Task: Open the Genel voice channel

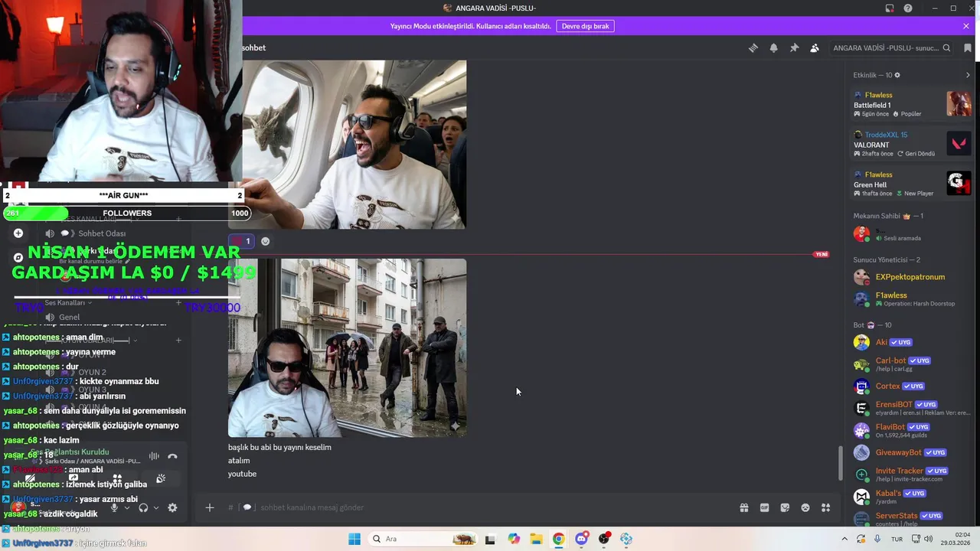Action: [69, 317]
